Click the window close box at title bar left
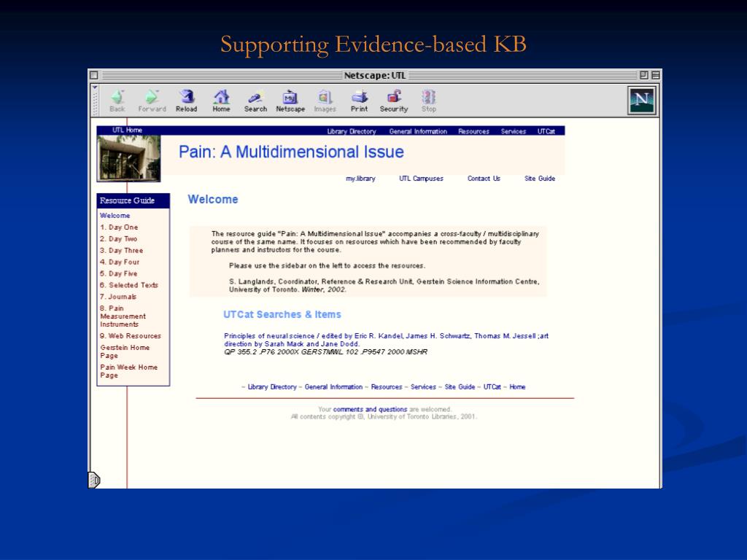747x560 pixels. (94, 75)
